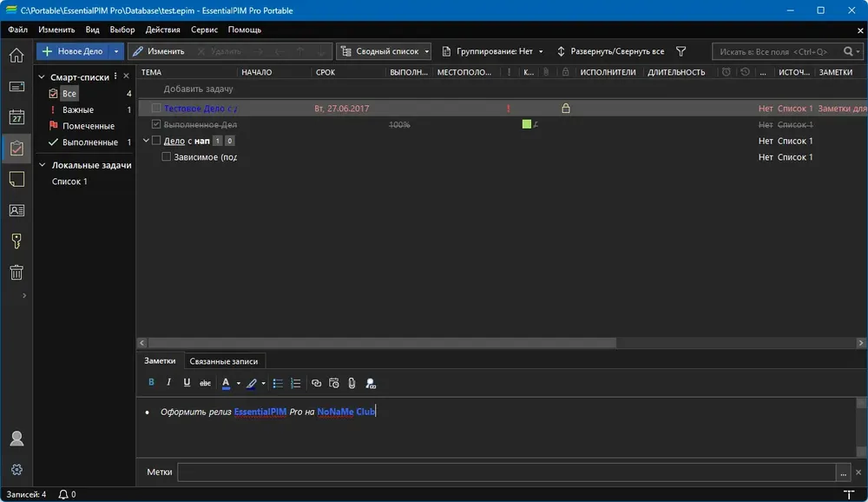Check the 'Тестовое Дело' task checkbox
The height and width of the screenshot is (502, 868).
click(x=156, y=108)
